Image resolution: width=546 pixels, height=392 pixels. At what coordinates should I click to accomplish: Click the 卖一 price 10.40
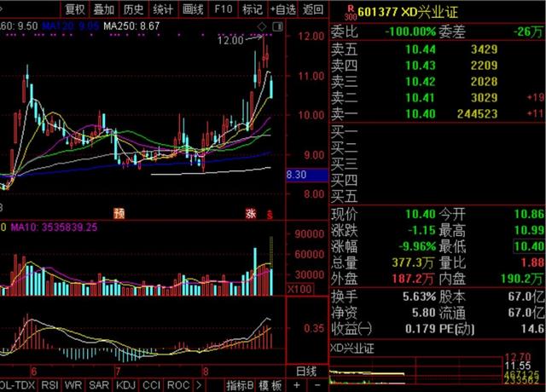(x=421, y=114)
